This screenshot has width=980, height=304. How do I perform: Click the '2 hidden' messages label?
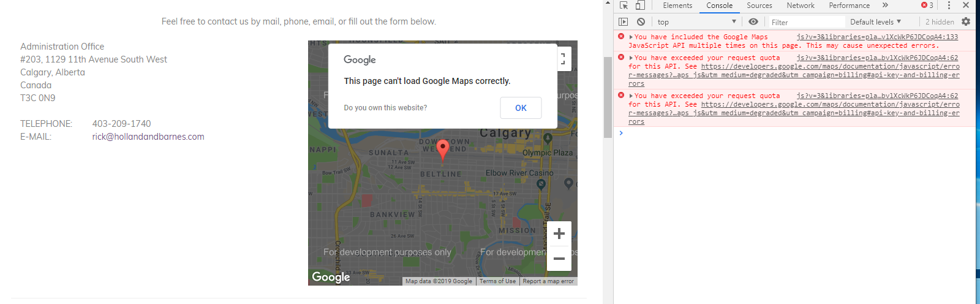coord(940,22)
